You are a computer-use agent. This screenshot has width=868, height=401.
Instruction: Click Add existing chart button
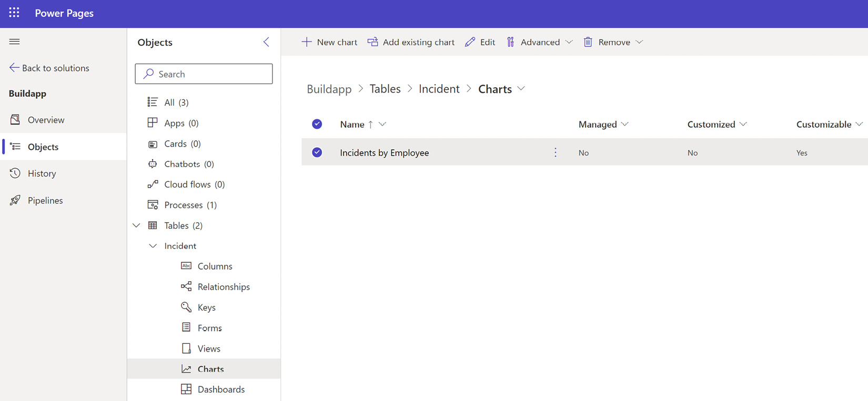[x=411, y=42]
